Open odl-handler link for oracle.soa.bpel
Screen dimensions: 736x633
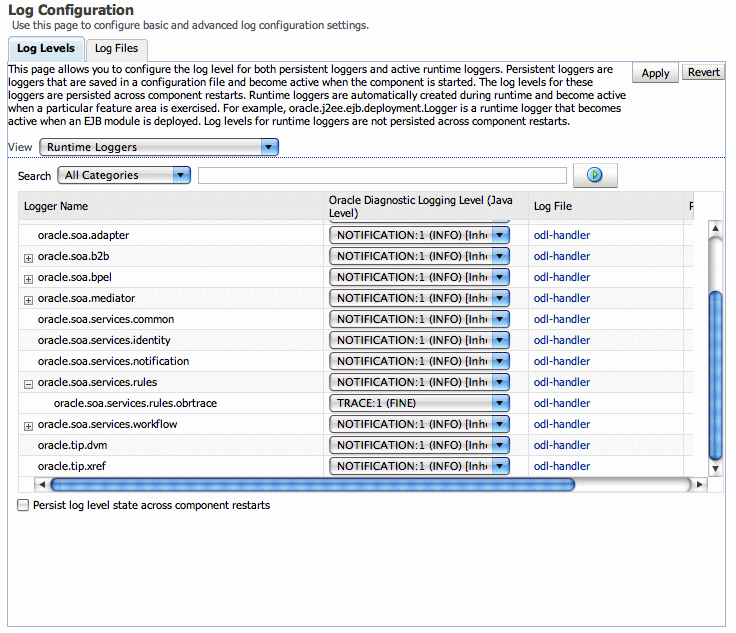point(561,277)
